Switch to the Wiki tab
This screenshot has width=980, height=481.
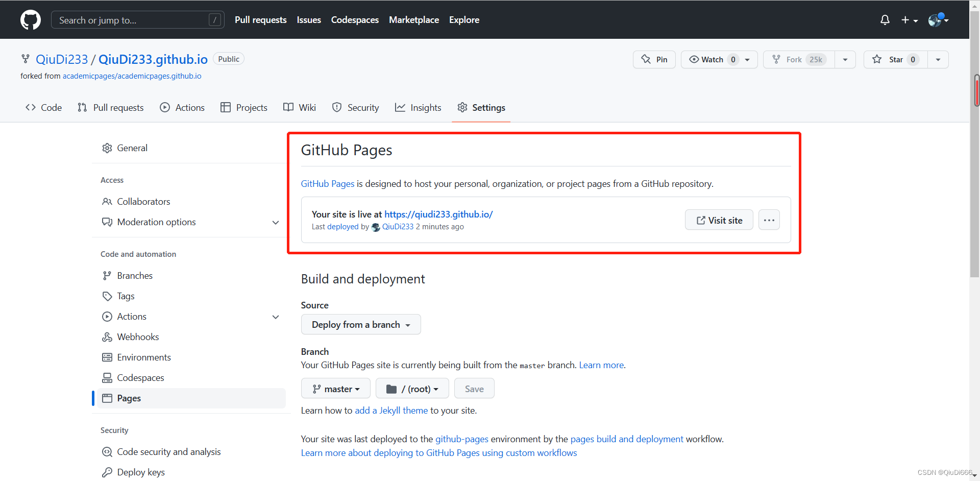tap(300, 108)
